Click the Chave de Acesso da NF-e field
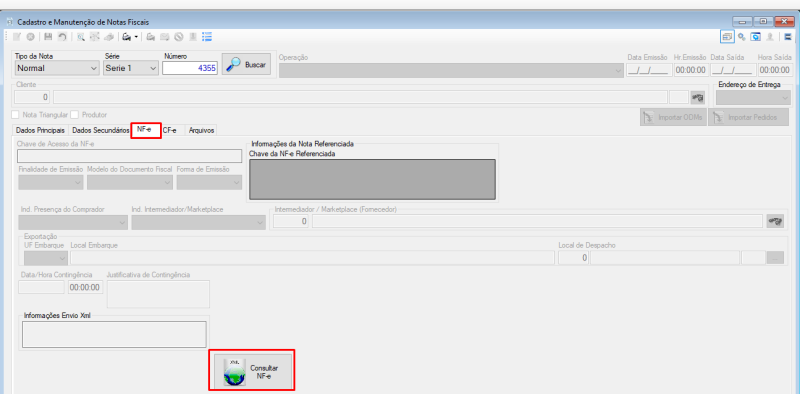The width and height of the screenshot is (800, 394). pyautogui.click(x=130, y=156)
